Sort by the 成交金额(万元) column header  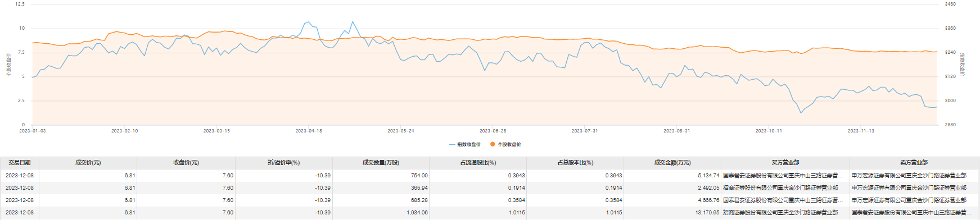pos(672,163)
